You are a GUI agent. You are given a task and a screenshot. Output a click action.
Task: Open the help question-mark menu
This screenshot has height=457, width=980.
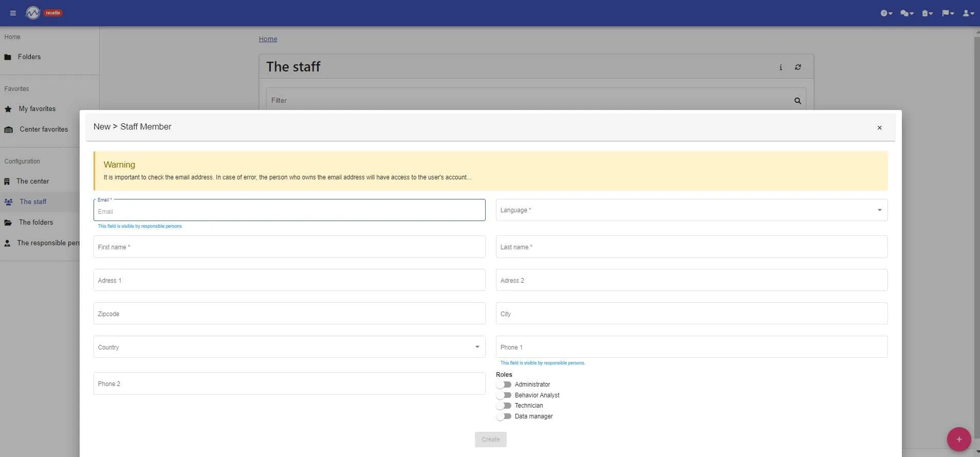point(886,13)
